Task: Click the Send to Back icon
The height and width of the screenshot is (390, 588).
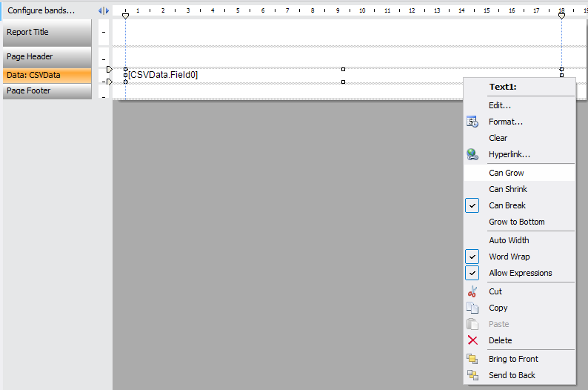Action: (x=472, y=375)
